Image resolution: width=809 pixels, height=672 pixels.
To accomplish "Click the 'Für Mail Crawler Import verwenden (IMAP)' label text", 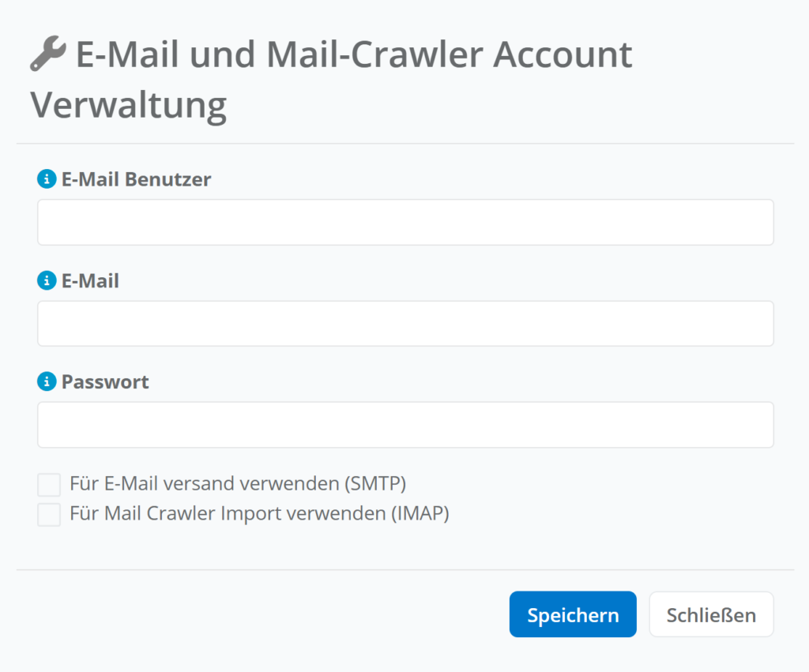I will click(x=259, y=513).
